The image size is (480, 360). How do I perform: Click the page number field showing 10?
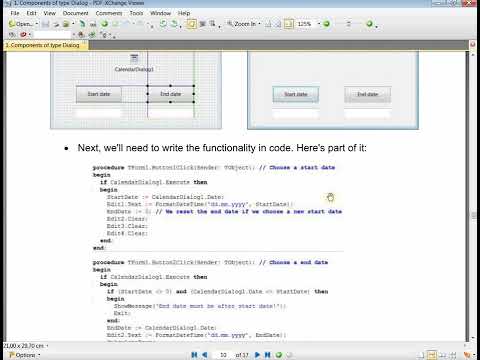click(223, 355)
